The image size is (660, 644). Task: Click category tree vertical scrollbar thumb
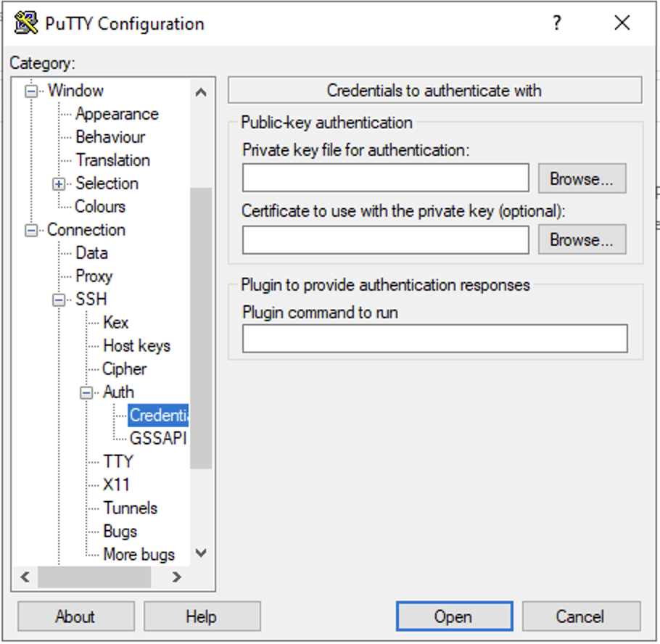201,328
